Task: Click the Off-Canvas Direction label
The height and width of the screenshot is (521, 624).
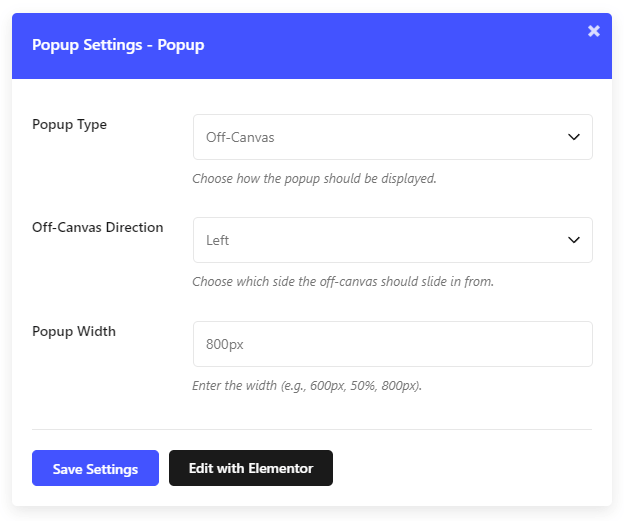Action: [98, 227]
